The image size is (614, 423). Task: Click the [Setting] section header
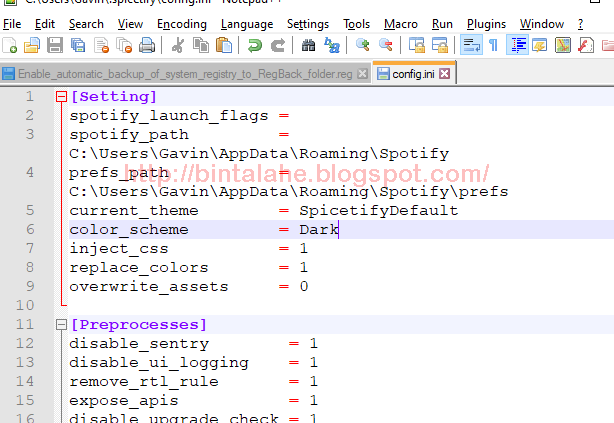114,96
